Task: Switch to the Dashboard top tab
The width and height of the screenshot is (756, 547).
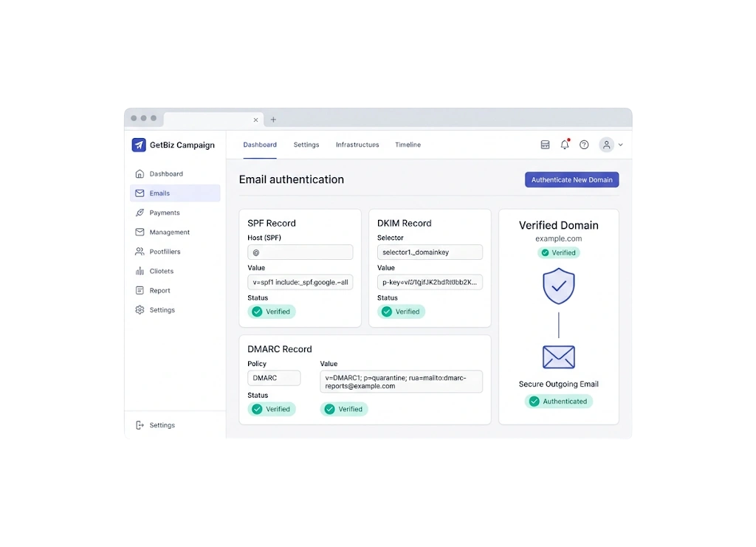Action: 260,145
